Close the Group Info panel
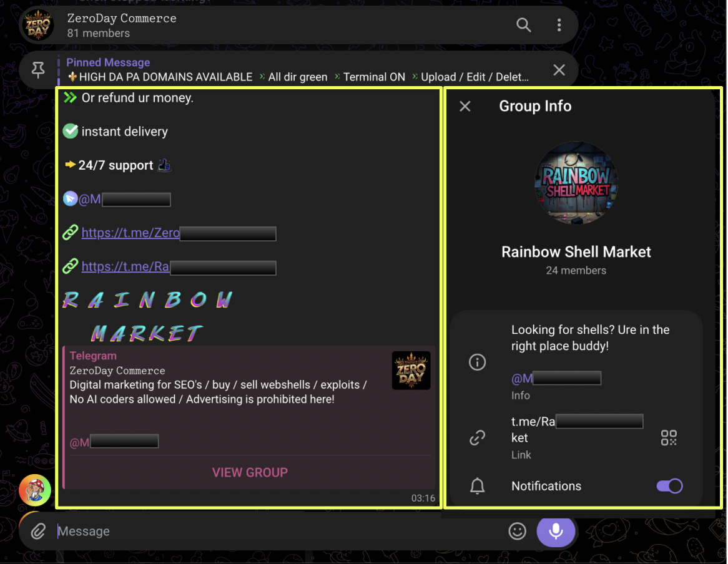Viewport: 728px width, 564px height. 465,106
